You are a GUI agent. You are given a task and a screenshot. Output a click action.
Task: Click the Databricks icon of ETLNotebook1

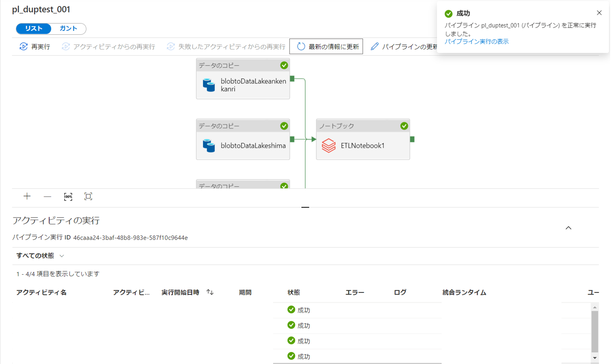click(x=329, y=146)
